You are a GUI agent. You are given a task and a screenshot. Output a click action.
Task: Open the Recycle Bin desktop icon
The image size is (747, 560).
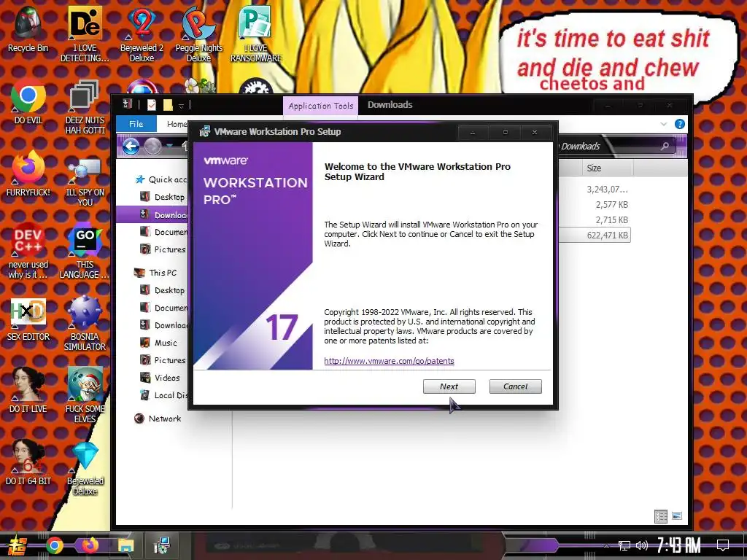click(x=28, y=28)
